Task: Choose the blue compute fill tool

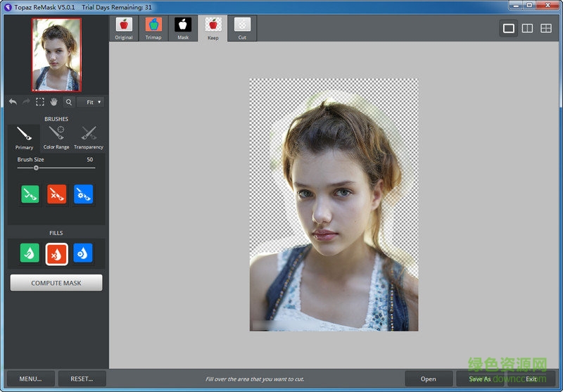Action: coord(83,253)
